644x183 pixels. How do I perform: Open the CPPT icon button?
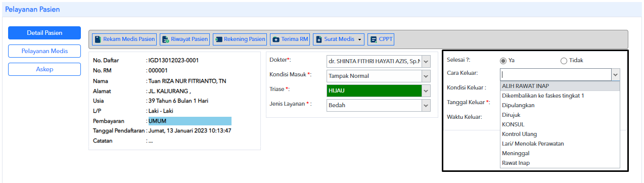(x=381, y=39)
